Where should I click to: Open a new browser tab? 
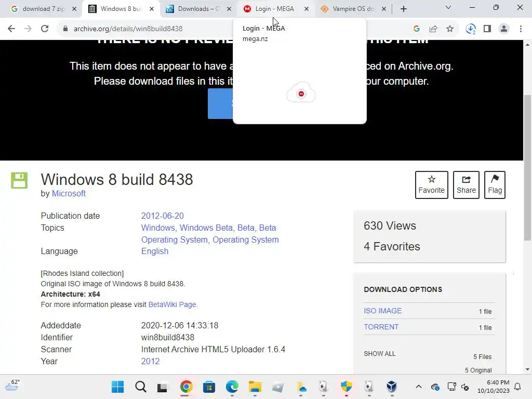(x=403, y=9)
